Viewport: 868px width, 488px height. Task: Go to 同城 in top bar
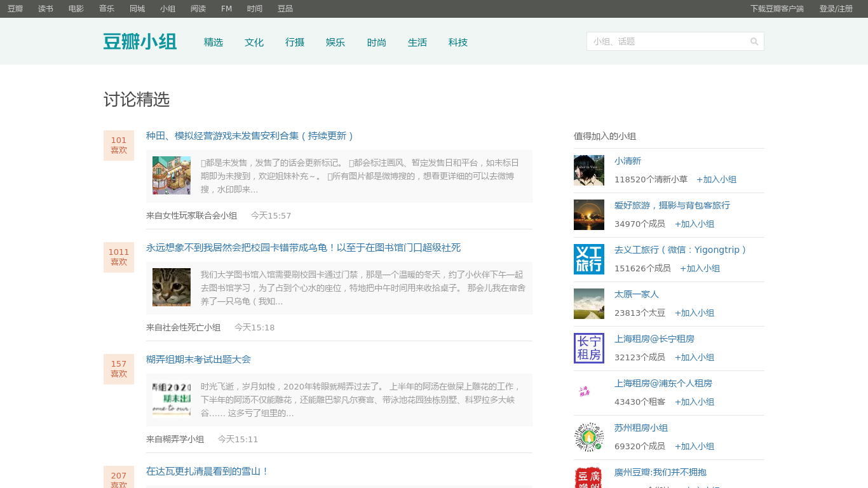point(137,9)
